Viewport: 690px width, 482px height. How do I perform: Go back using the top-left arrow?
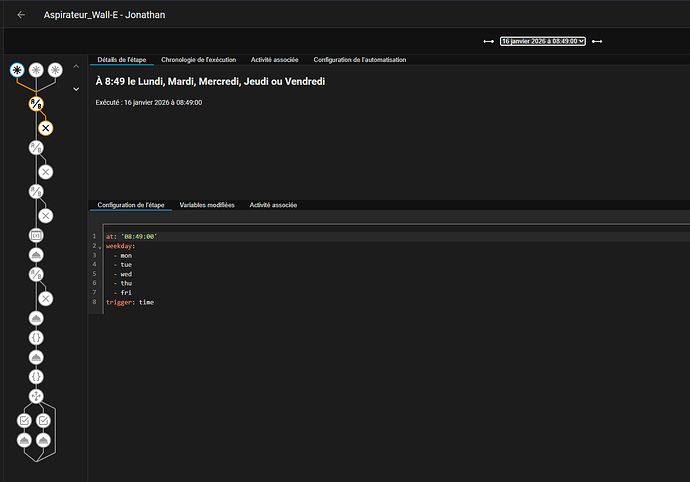[x=22, y=15]
